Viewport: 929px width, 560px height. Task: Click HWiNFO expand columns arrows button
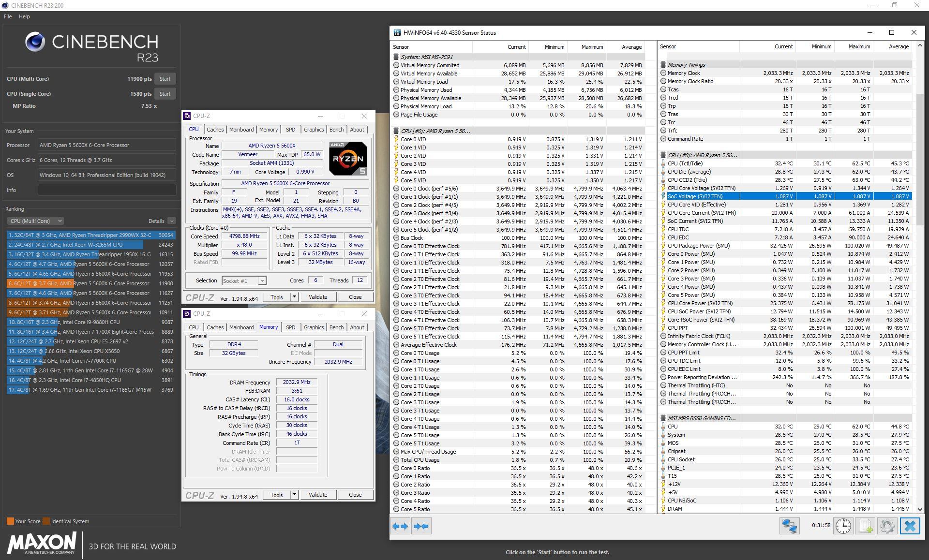pyautogui.click(x=400, y=526)
